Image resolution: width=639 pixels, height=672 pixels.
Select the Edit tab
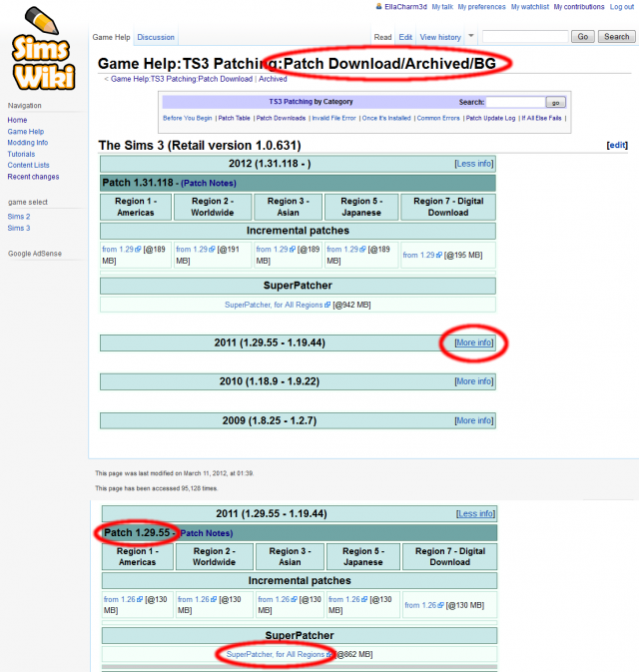(405, 37)
